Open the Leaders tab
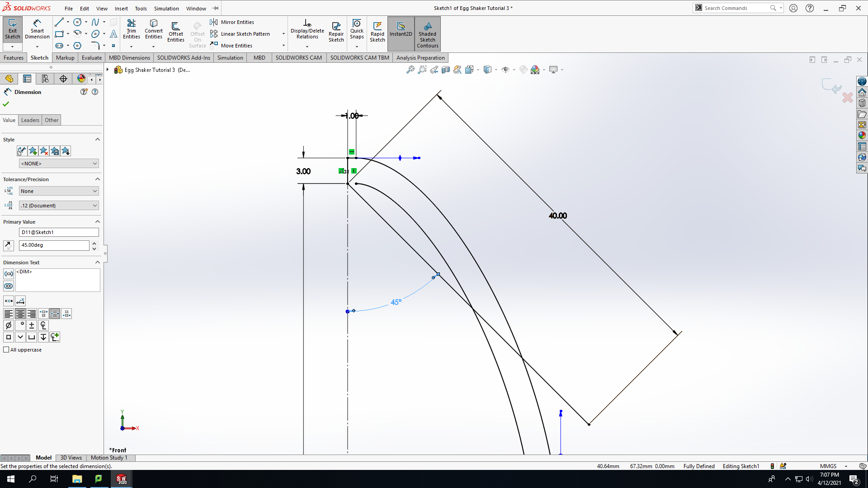868x488 pixels. point(30,120)
